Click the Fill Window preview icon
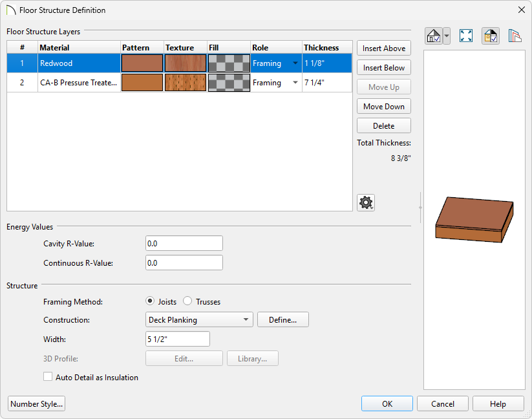The width and height of the screenshot is (532, 419). coord(466,36)
